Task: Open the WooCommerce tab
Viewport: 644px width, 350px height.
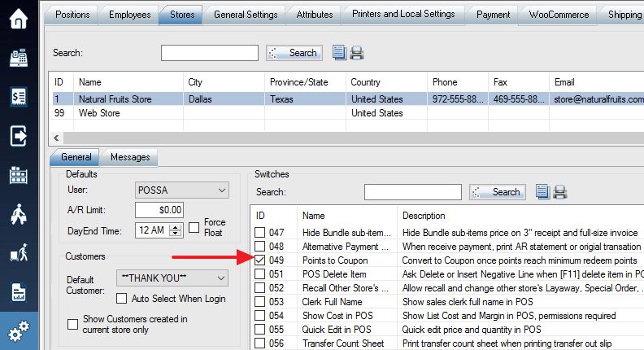Action: (x=559, y=15)
